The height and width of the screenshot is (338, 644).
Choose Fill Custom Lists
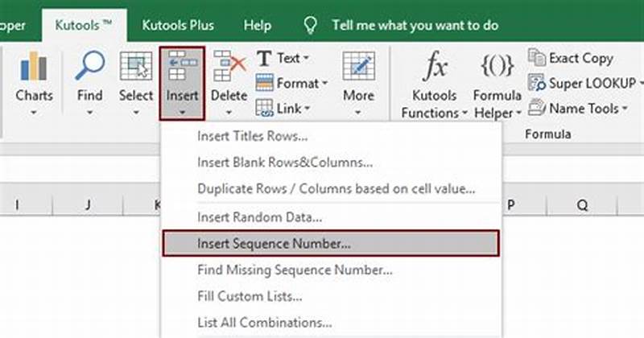pyautogui.click(x=331, y=296)
